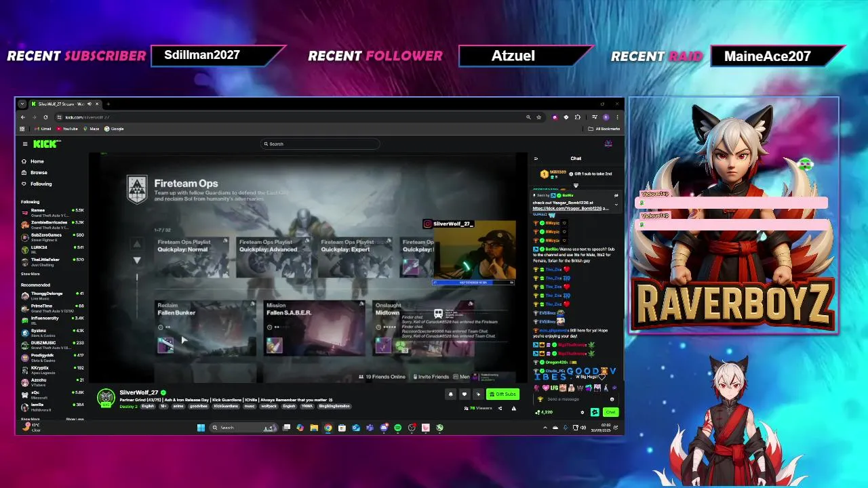The image size is (868, 488).
Task: Open Destiny 2 category link
Action: point(128,406)
